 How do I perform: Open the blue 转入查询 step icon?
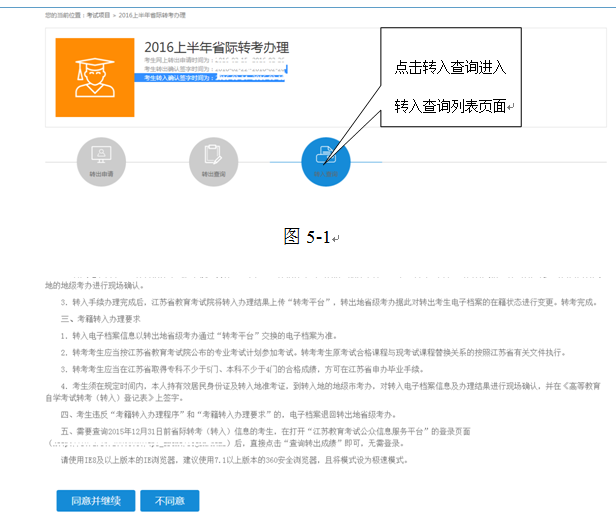326,156
